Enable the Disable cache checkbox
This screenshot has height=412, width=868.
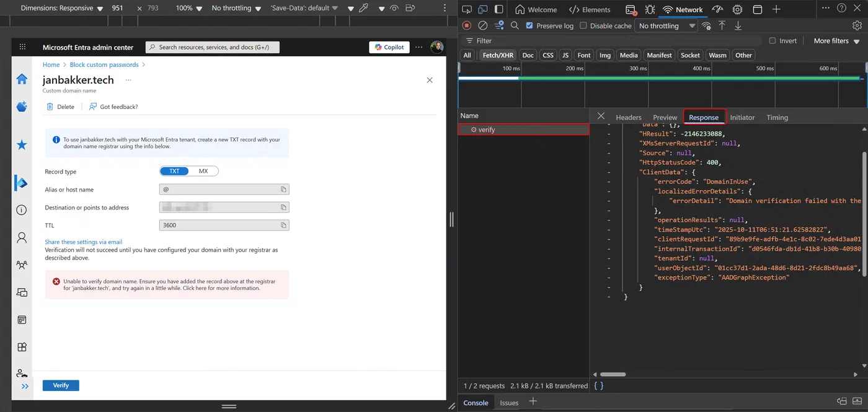[583, 25]
